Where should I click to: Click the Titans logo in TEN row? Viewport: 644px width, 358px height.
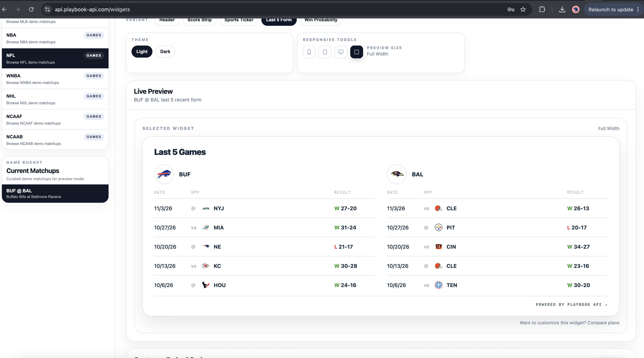(438, 285)
